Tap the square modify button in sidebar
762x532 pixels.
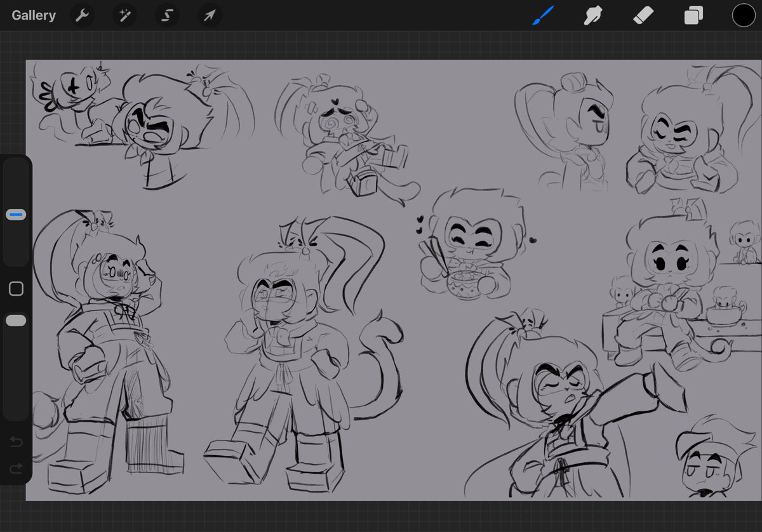16,289
